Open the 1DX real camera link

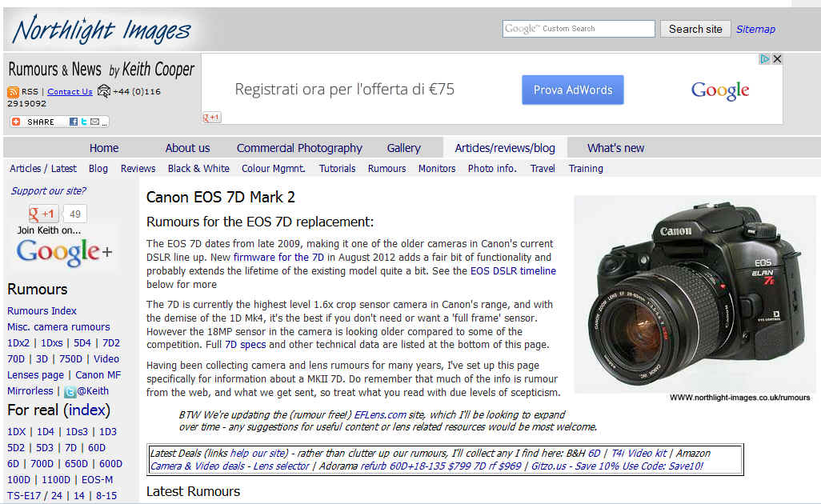(16, 432)
